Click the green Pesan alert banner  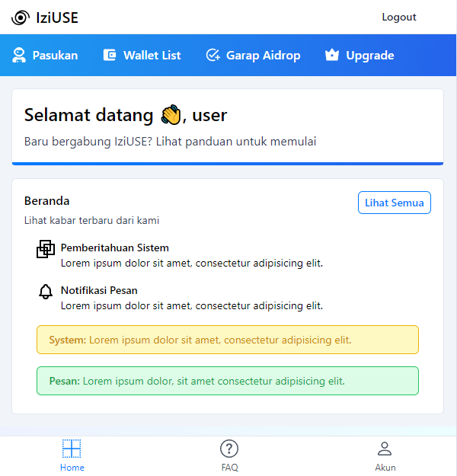click(x=228, y=381)
